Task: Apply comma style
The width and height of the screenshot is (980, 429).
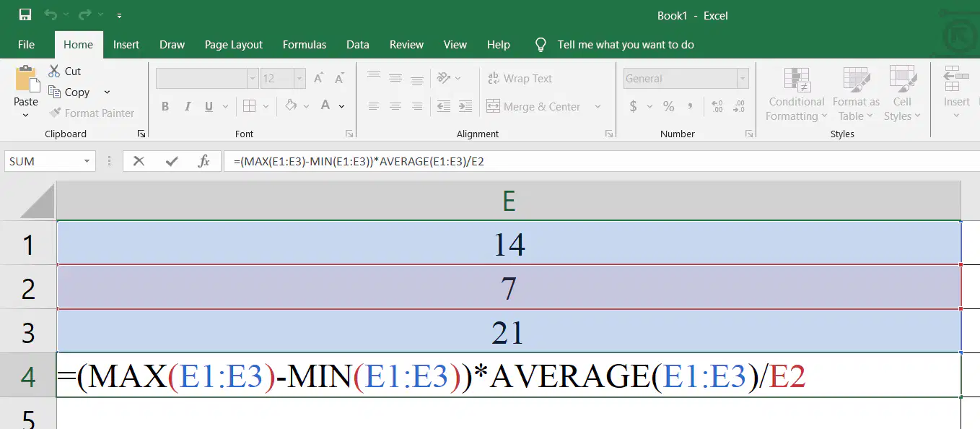Action: (691, 106)
